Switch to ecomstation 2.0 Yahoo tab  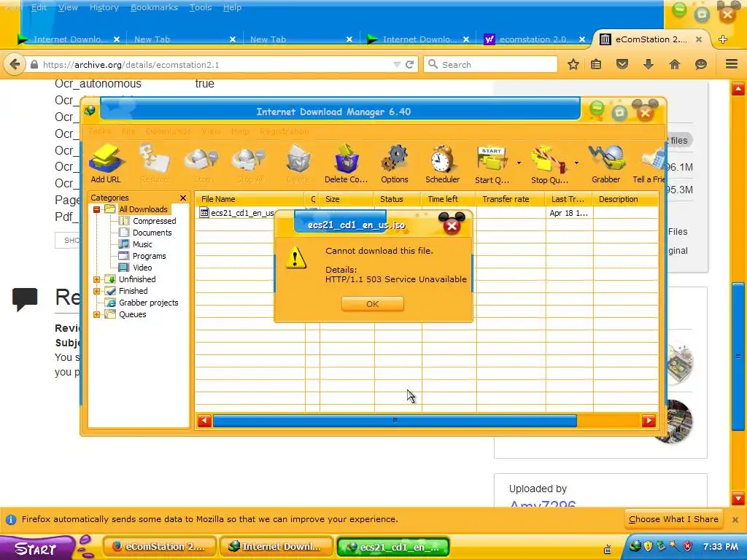tap(534, 39)
